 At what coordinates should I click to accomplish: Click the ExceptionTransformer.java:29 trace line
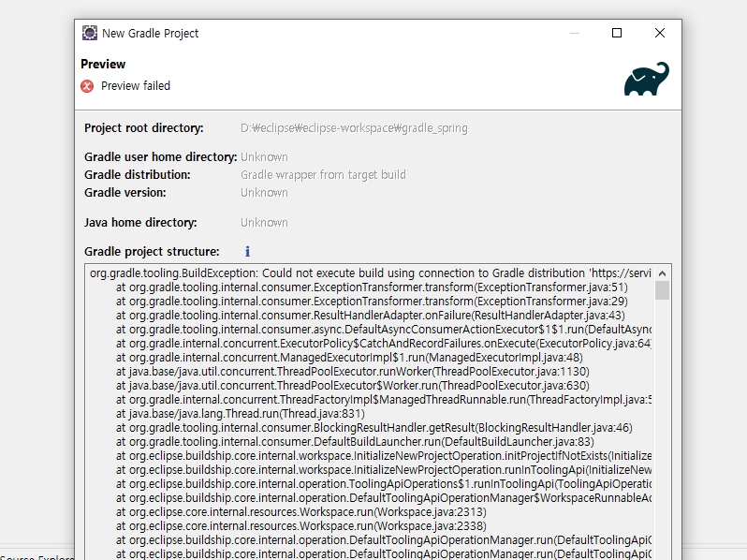(x=372, y=302)
